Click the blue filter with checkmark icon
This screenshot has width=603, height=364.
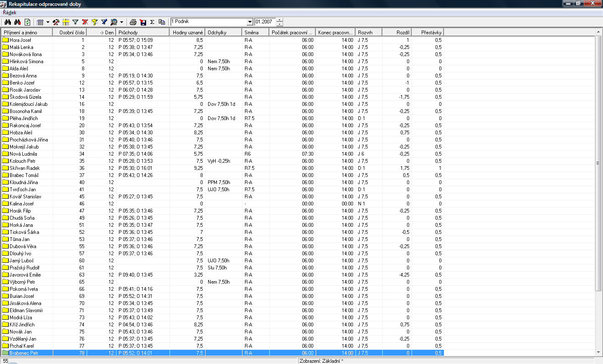coord(104,22)
